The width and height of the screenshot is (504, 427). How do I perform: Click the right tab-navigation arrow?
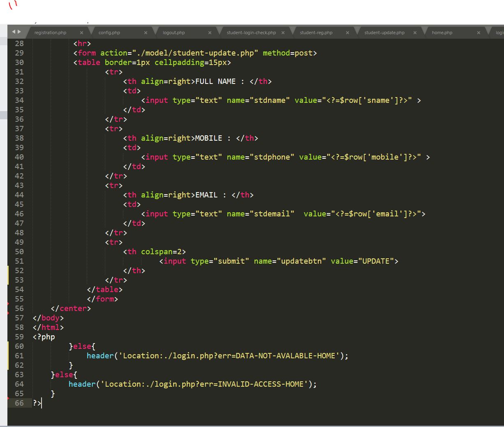click(19, 32)
